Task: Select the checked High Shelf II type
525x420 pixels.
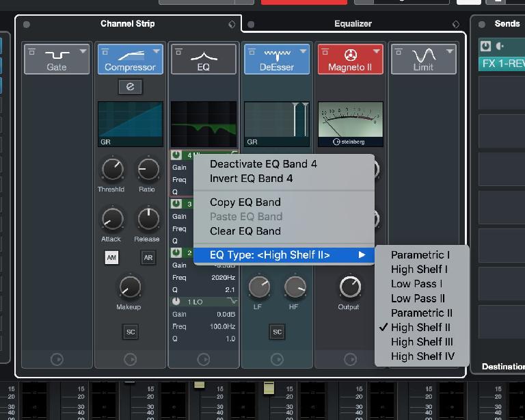Action: tap(420, 327)
